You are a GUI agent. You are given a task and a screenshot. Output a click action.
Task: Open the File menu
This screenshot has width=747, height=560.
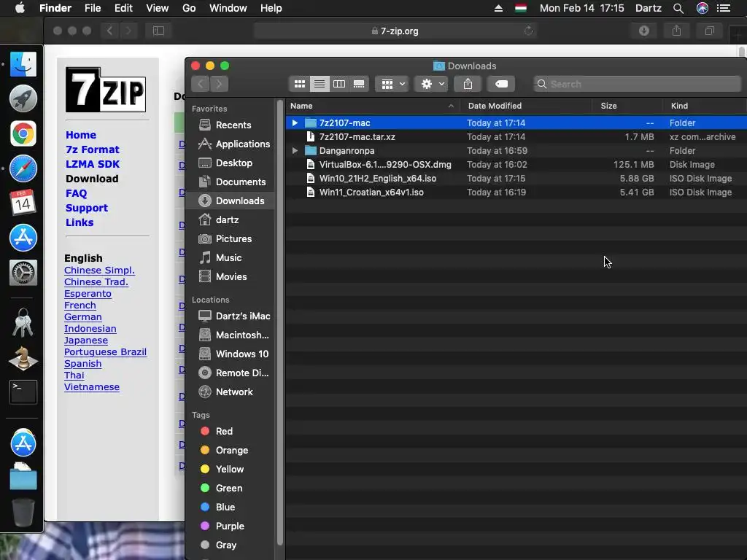pos(93,8)
